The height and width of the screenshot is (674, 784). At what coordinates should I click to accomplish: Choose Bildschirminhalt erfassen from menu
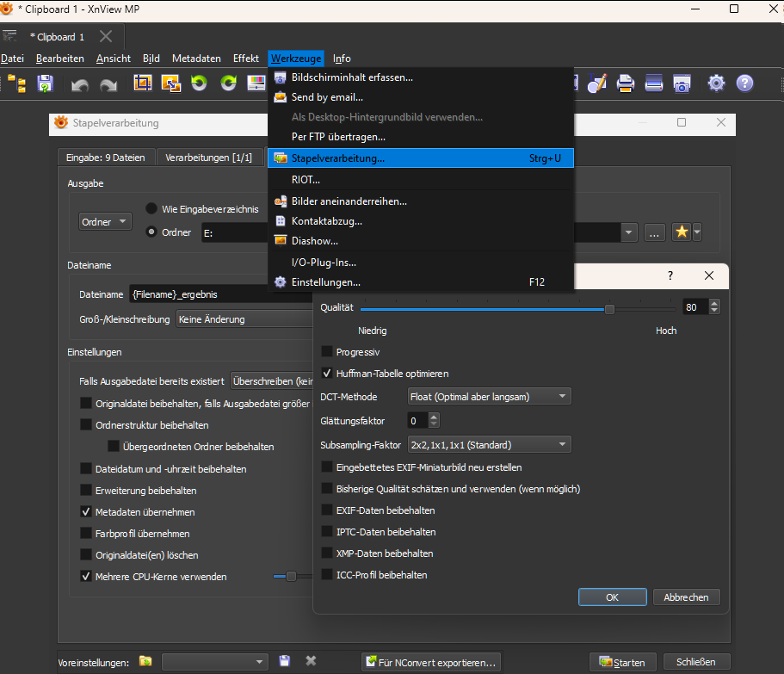point(421,77)
